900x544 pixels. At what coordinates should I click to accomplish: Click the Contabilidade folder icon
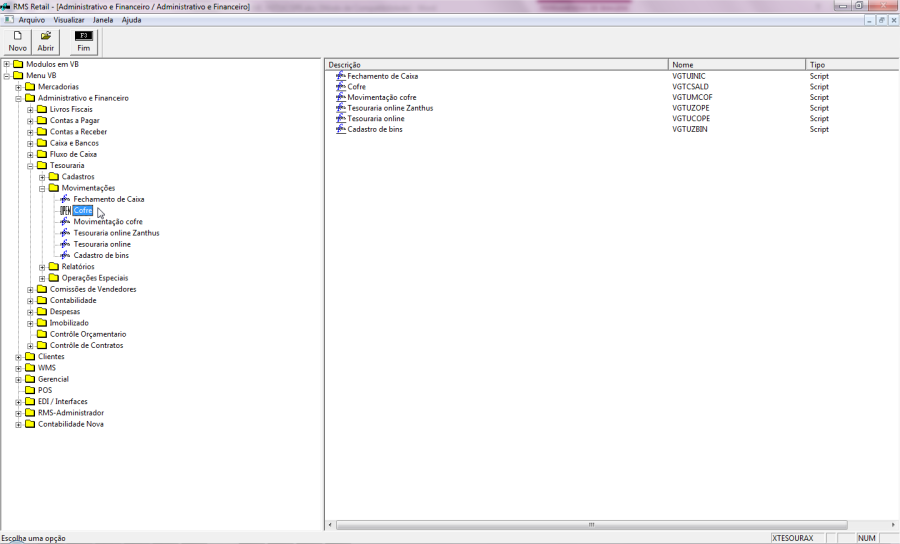pyautogui.click(x=42, y=300)
